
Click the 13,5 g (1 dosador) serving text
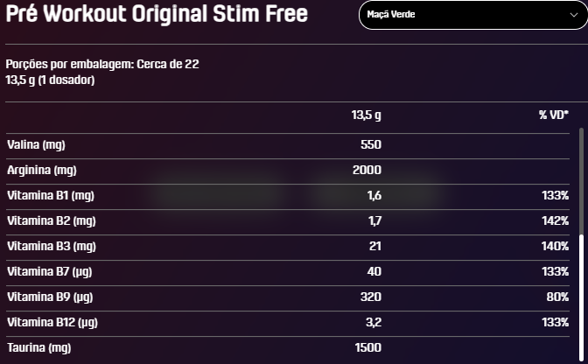pos(50,80)
